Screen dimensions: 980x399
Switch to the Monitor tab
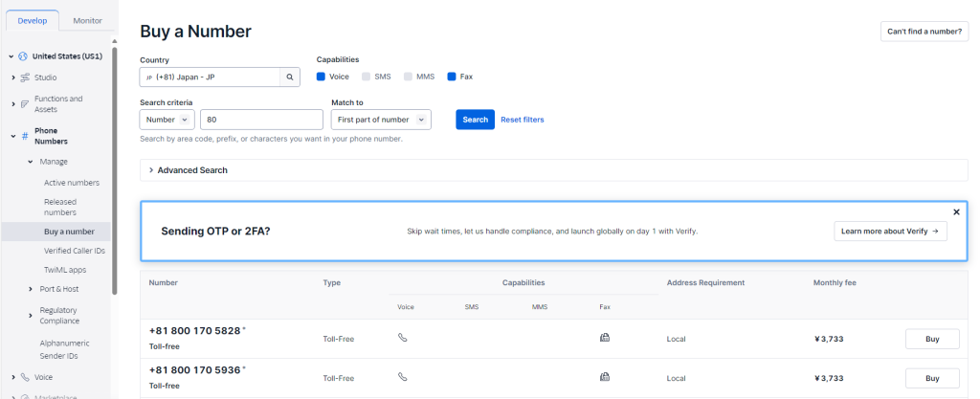click(x=87, y=20)
